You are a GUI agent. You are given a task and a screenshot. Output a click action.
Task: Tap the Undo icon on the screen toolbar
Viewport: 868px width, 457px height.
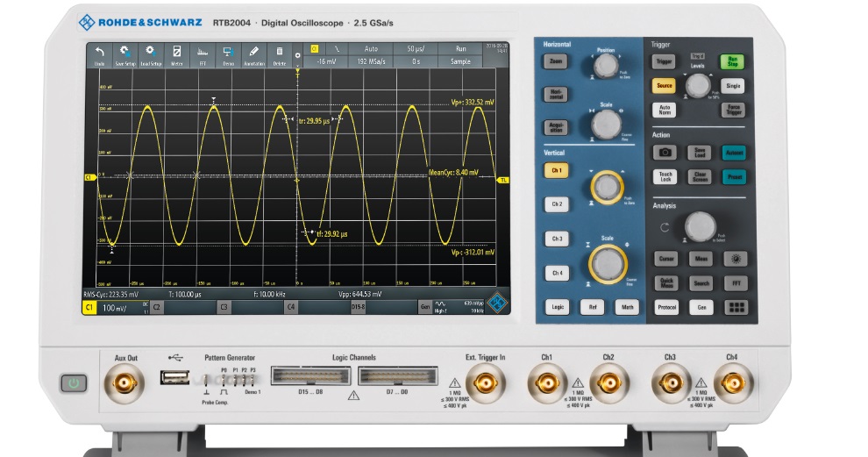(100, 56)
